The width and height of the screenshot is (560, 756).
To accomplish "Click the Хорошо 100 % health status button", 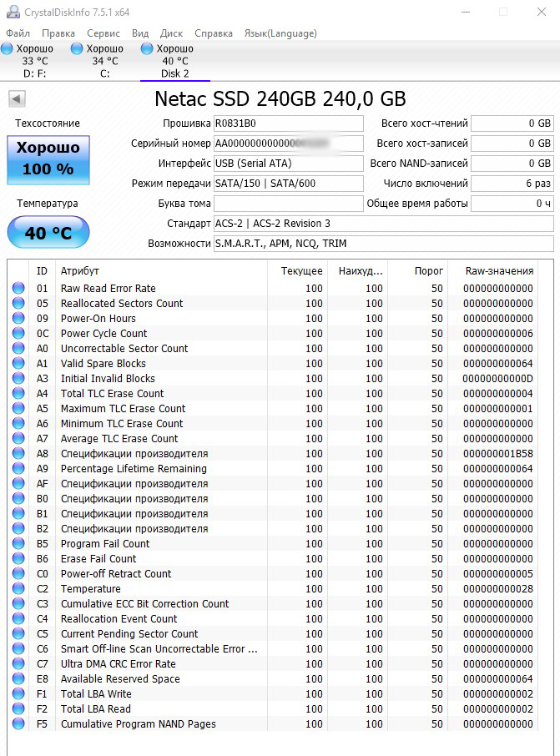I will [48, 160].
